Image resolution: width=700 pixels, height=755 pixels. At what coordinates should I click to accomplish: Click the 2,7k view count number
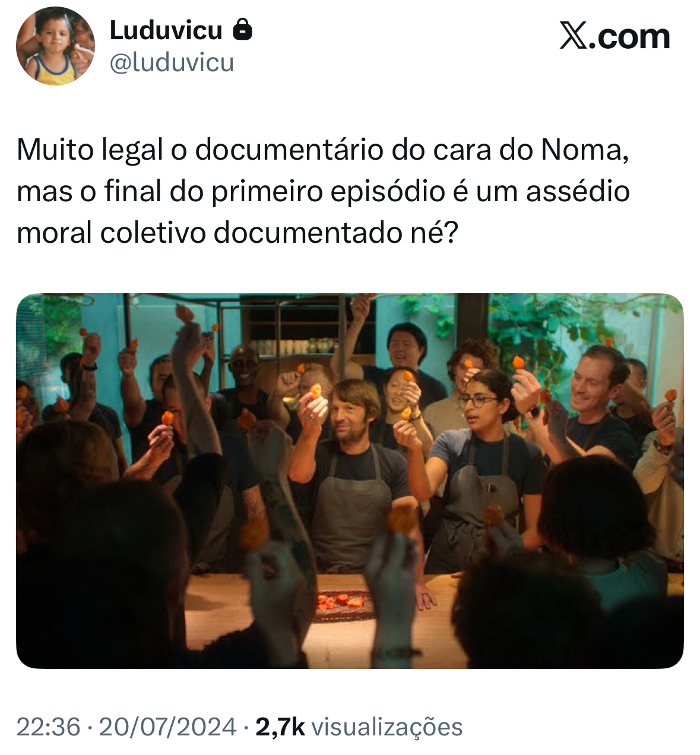pos(280,727)
